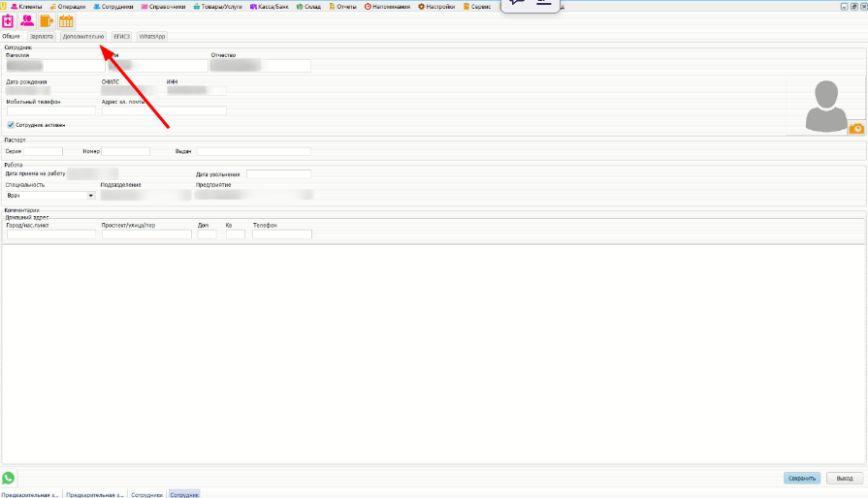This screenshot has height=498, width=868.
Task: Expand the Специальность dropdown
Action: tap(91, 196)
